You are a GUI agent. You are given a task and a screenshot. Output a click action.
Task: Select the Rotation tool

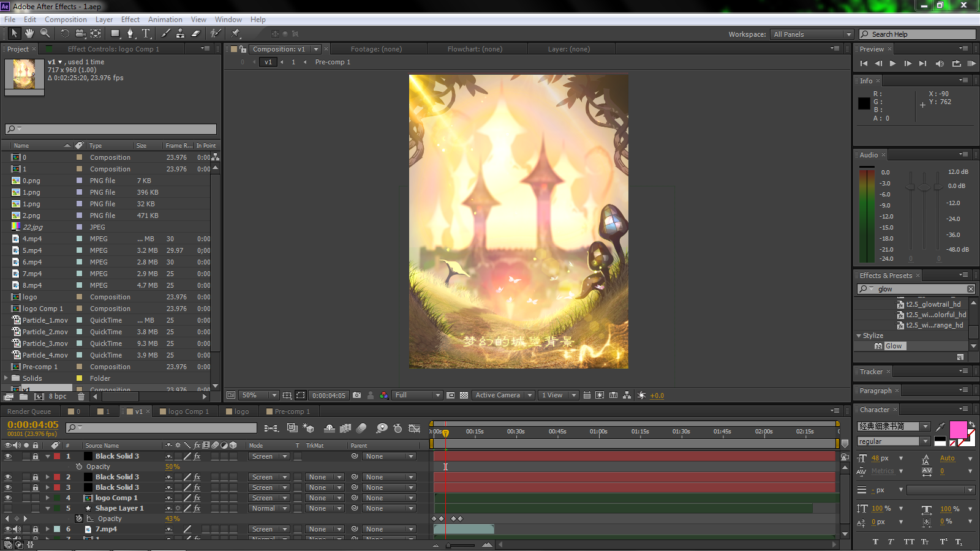(x=65, y=33)
